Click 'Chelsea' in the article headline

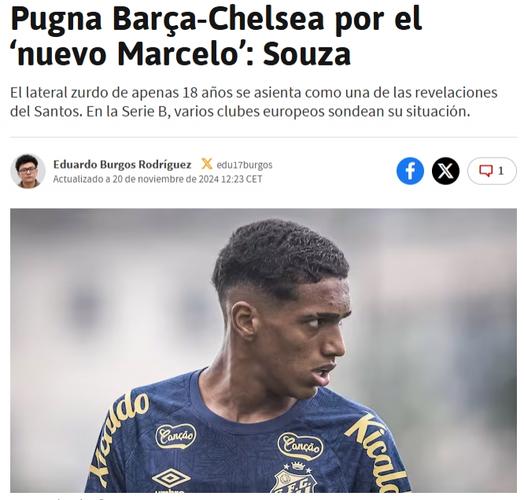(x=267, y=19)
